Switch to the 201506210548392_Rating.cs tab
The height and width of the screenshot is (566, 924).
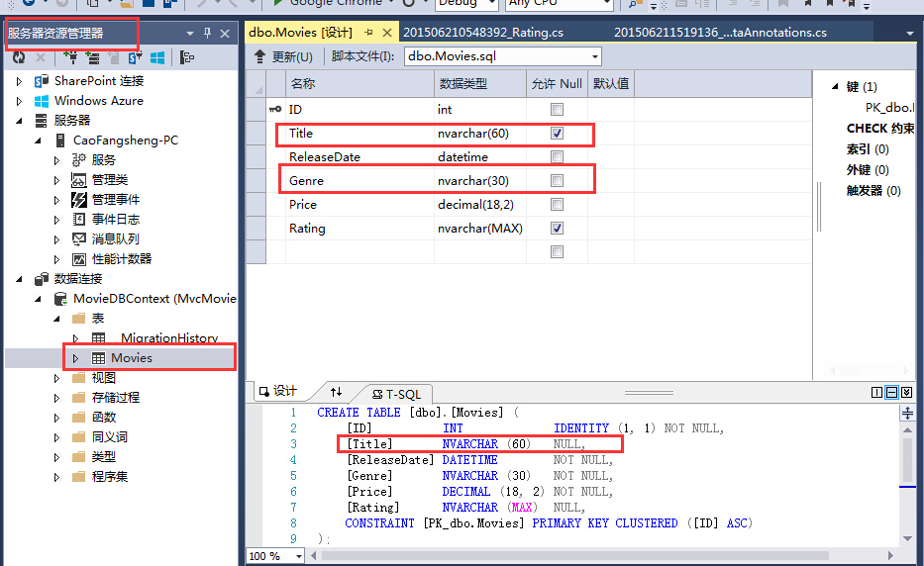coord(483,33)
